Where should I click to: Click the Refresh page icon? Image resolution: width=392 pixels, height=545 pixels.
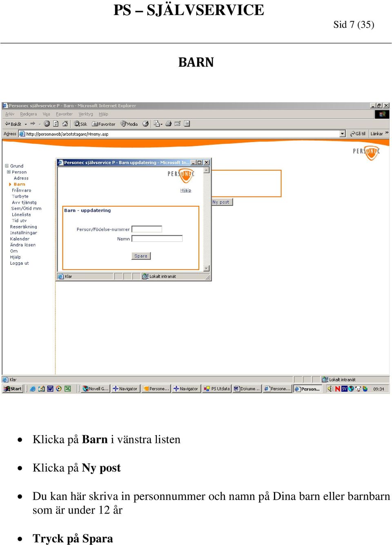pyautogui.click(x=56, y=124)
